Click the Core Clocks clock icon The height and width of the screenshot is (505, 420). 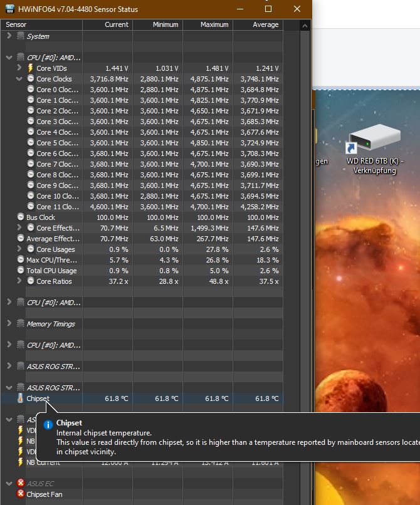pos(31,78)
